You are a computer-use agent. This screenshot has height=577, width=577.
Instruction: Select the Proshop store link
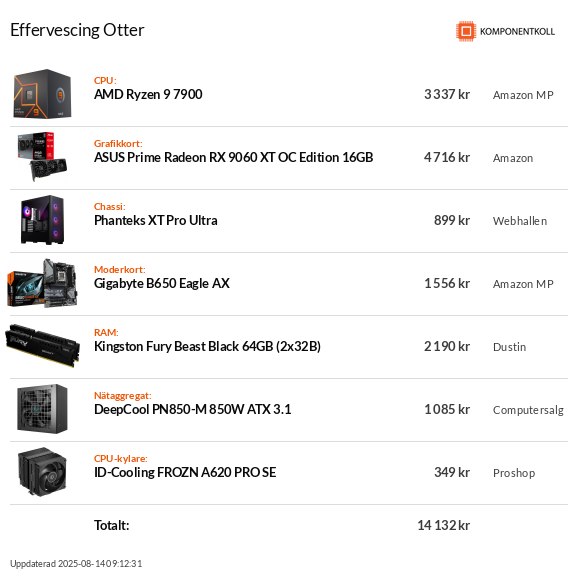point(514,473)
